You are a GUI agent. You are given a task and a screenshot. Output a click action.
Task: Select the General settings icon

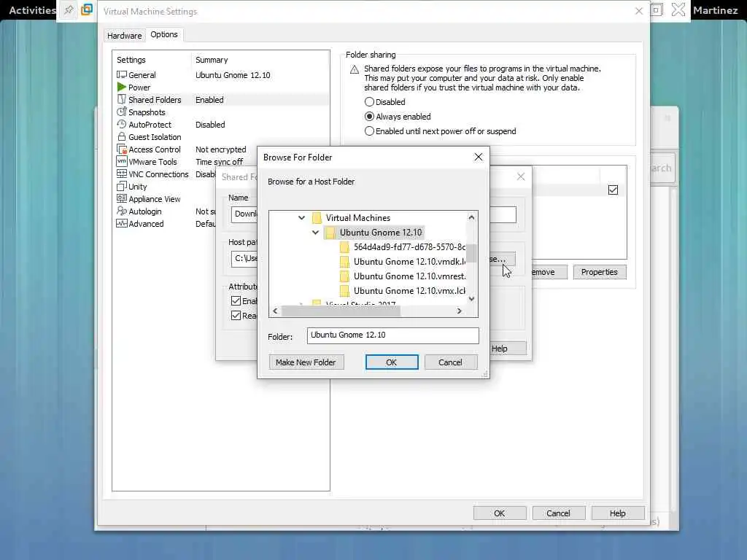(122, 75)
